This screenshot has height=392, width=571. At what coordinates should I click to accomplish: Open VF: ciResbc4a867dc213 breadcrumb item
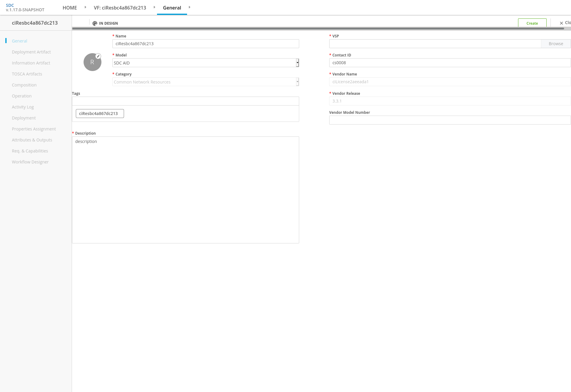click(x=120, y=8)
